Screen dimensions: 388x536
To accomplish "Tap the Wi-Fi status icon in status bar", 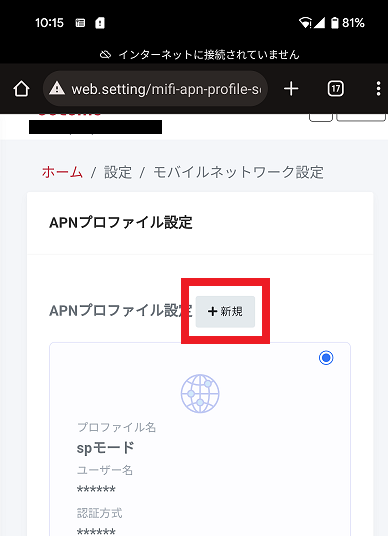I will click(x=305, y=23).
